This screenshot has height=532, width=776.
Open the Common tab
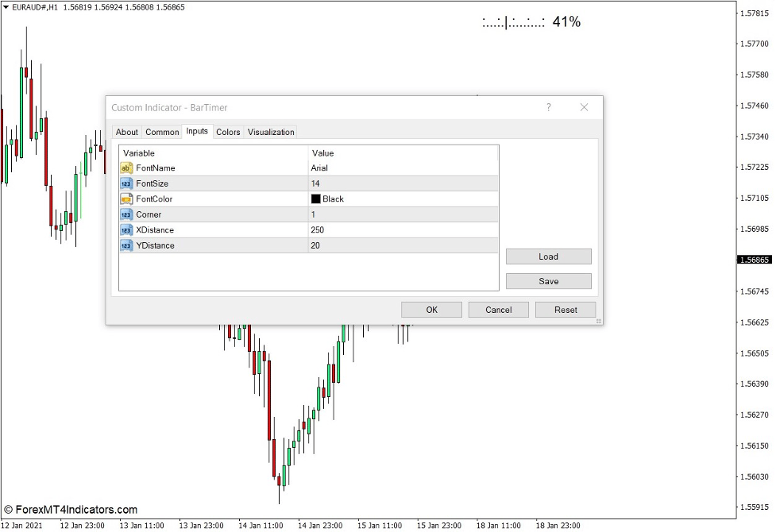(162, 132)
